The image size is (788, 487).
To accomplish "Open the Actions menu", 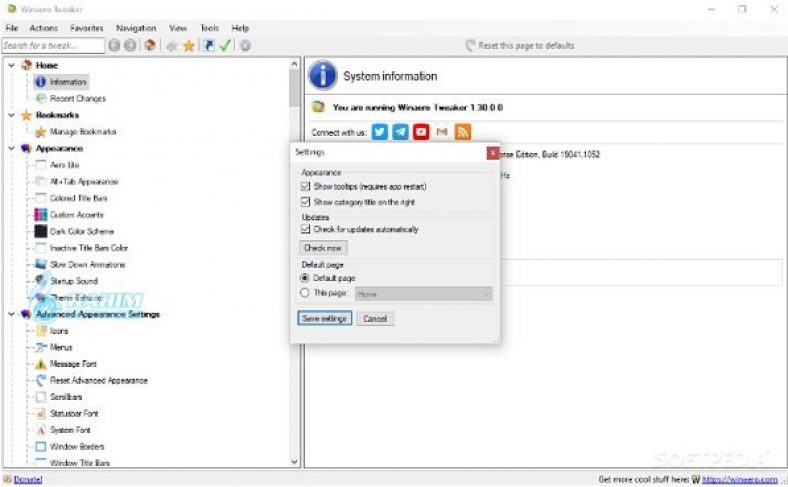I will pos(44,28).
